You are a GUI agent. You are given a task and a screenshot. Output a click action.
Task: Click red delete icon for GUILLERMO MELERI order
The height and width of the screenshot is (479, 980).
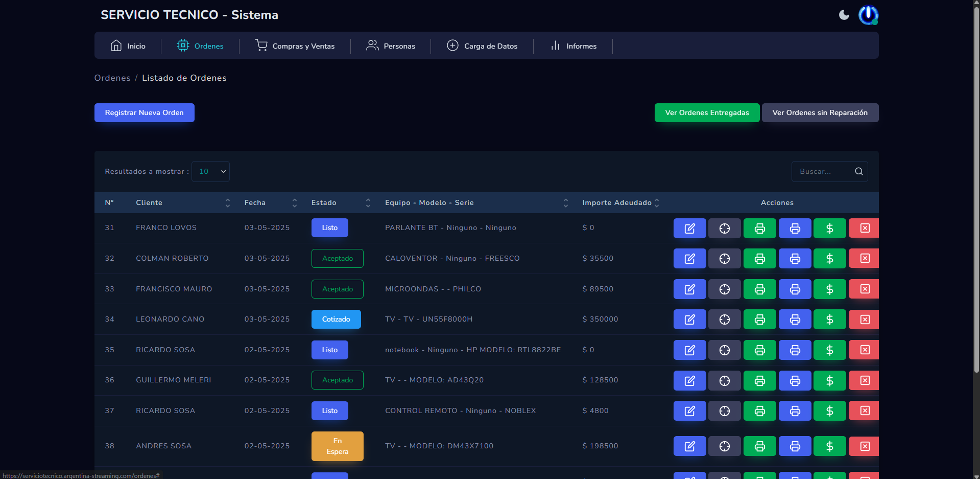coord(864,380)
